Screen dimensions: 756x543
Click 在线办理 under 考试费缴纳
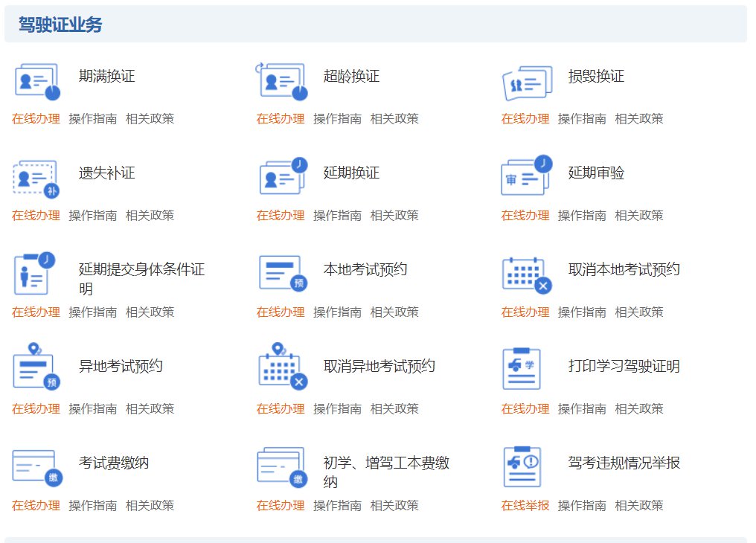36,505
